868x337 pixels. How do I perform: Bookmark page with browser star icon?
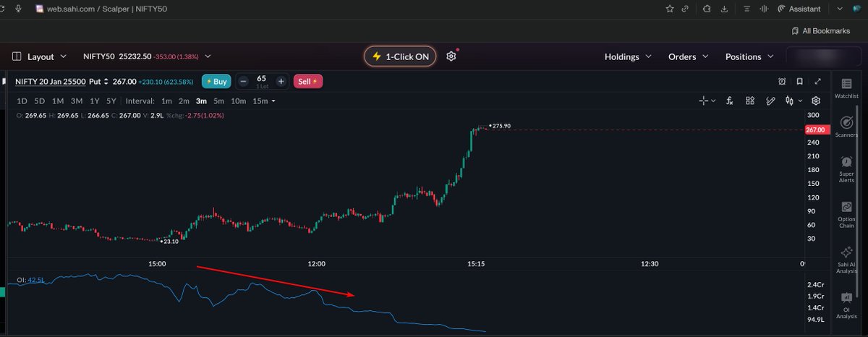pyautogui.click(x=670, y=9)
